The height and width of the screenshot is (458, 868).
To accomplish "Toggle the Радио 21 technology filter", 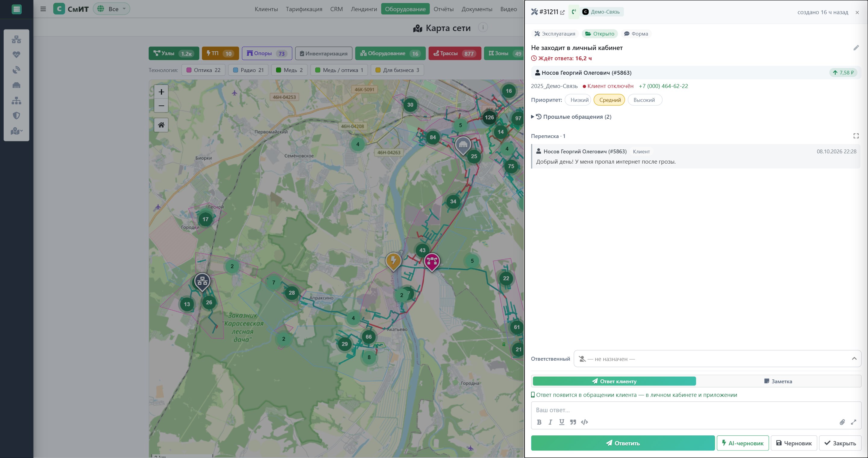I will 248,70.
